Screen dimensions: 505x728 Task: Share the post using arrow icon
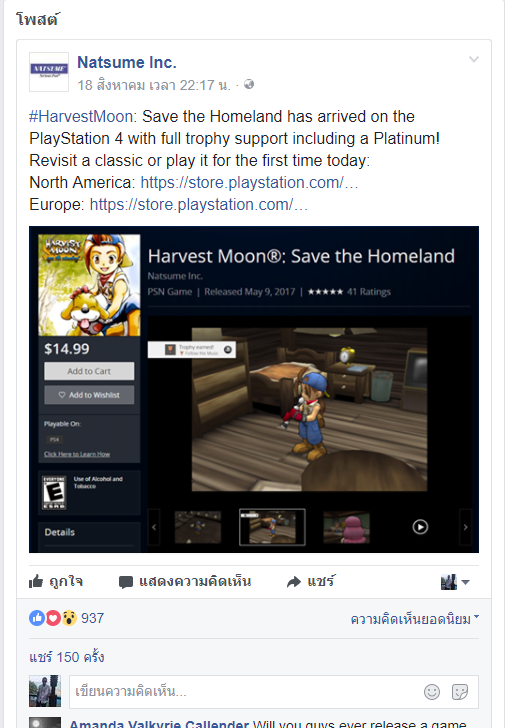[x=311, y=581]
